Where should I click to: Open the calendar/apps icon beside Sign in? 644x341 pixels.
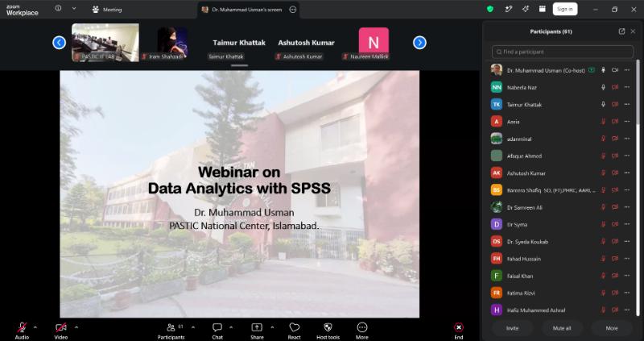point(542,9)
